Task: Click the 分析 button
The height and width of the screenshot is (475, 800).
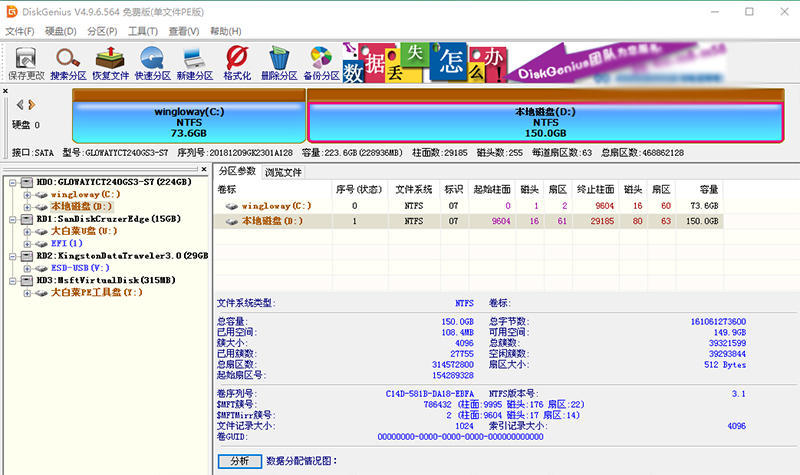Action: coord(239,461)
